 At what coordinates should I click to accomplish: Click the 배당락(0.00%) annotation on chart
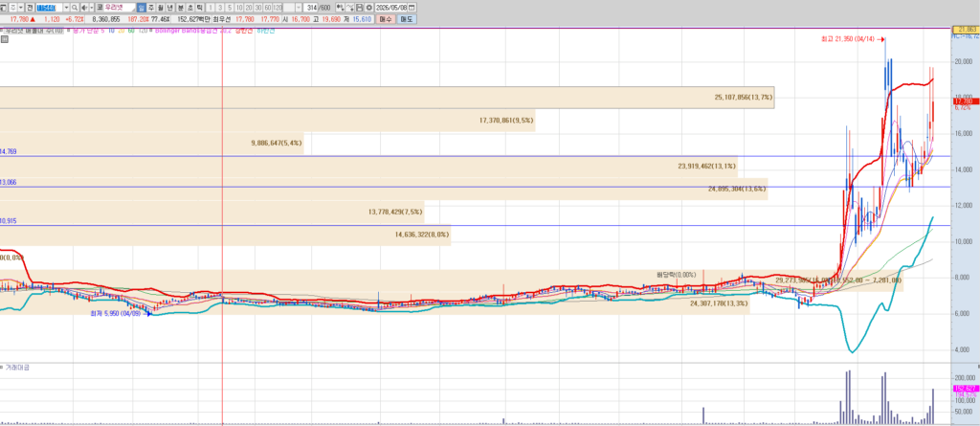click(x=676, y=275)
